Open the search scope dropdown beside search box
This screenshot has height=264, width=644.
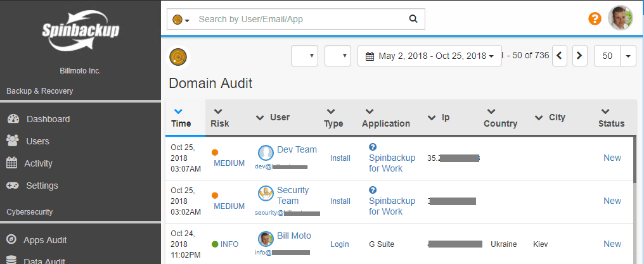pyautogui.click(x=181, y=20)
